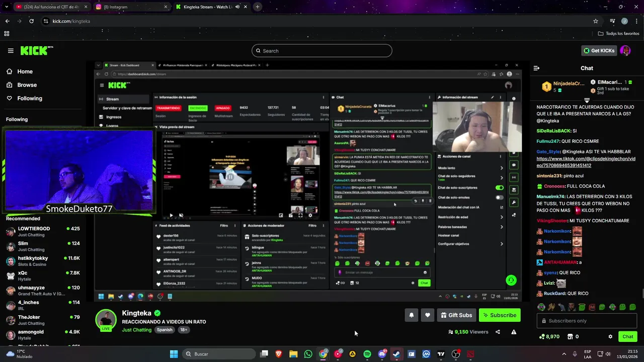
Task: Click the Spanish language tag
Action: (165, 330)
